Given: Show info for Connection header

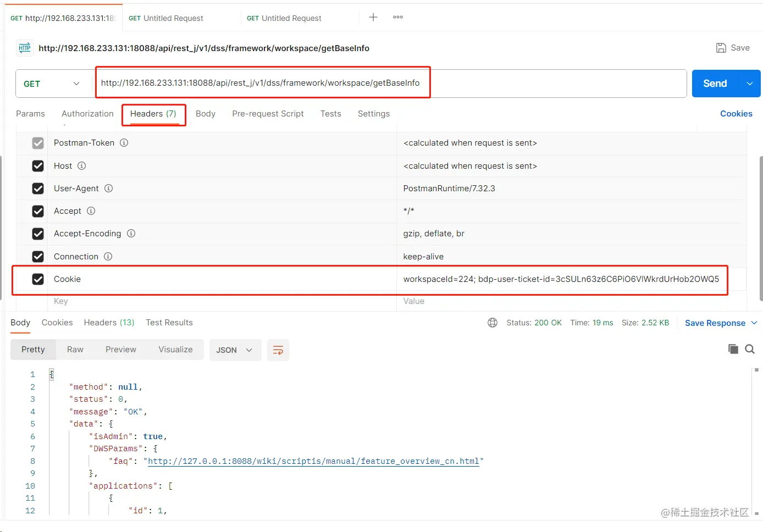Looking at the screenshot, I should pyautogui.click(x=108, y=257).
